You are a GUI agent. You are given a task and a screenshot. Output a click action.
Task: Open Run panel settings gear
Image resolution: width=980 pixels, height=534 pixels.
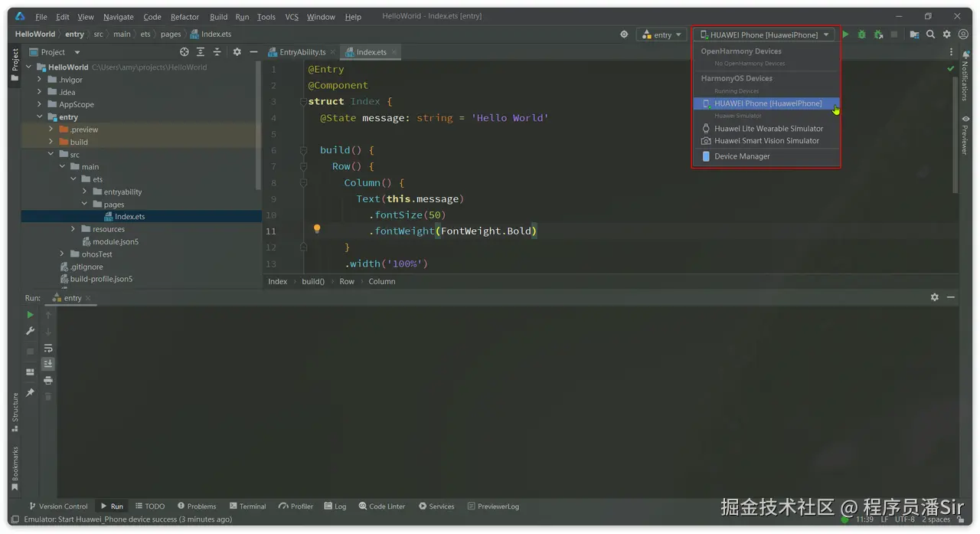coord(934,297)
